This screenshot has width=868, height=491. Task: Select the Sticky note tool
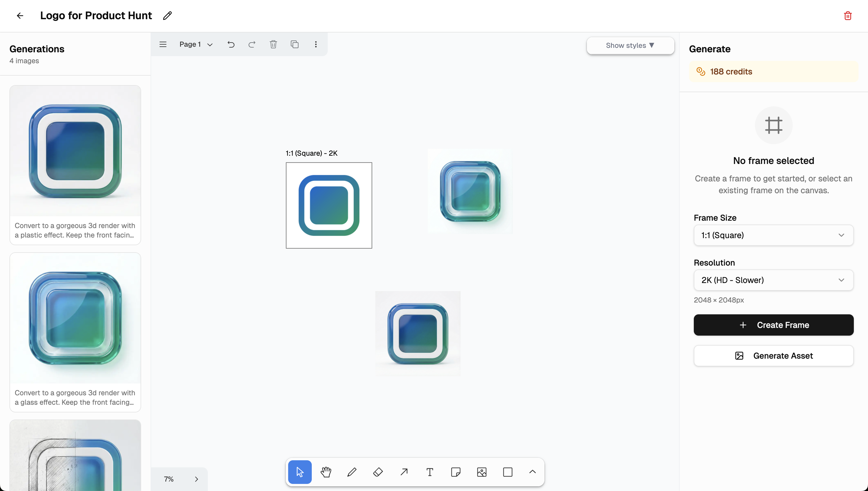(x=456, y=472)
